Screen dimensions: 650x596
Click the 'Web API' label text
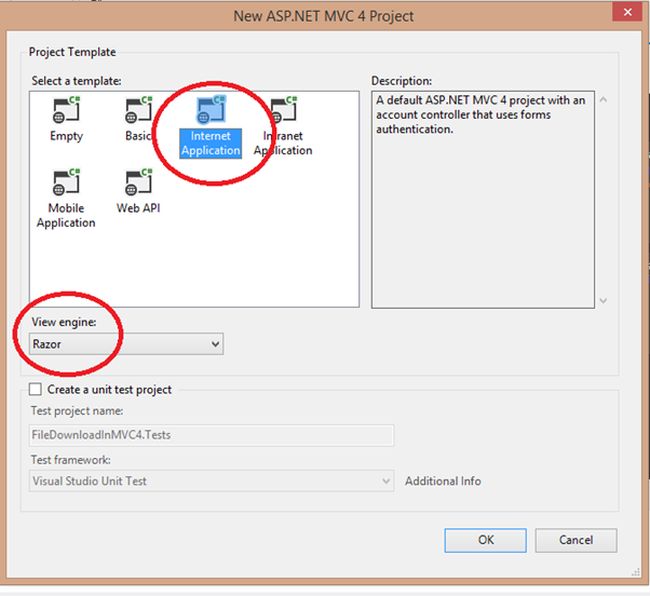138,208
